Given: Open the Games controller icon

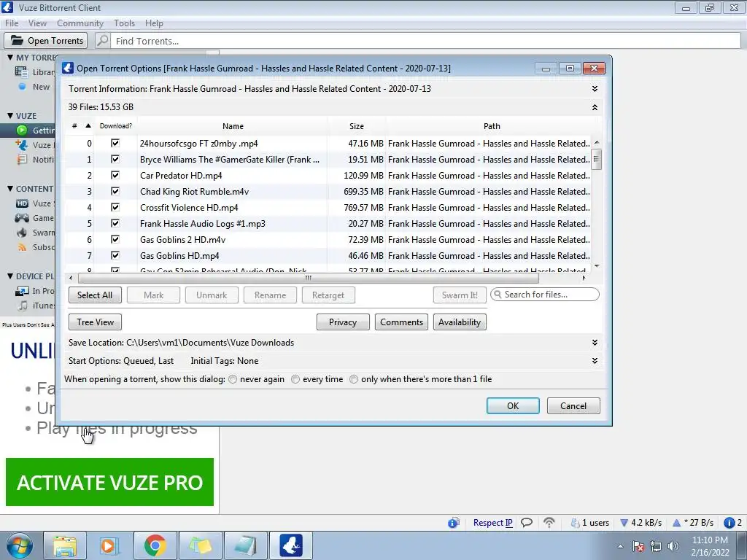Looking at the screenshot, I should point(21,218).
